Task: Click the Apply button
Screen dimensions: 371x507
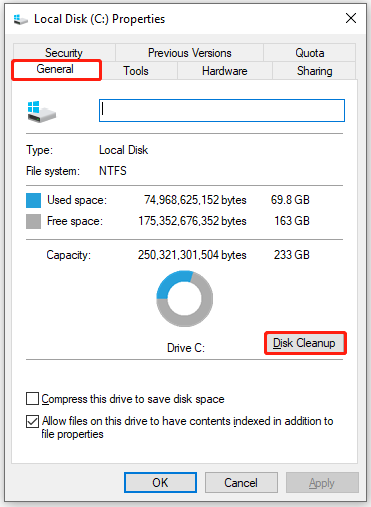Action: pyautogui.click(x=322, y=482)
